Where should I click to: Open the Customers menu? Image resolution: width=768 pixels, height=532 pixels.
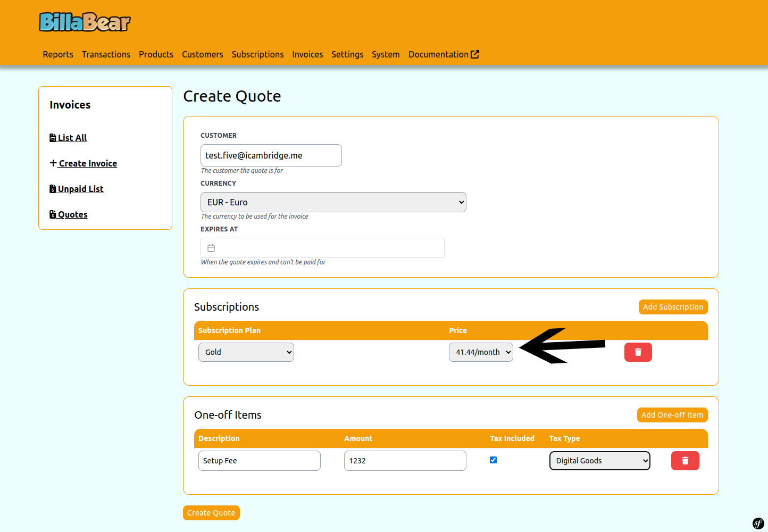pyautogui.click(x=203, y=54)
